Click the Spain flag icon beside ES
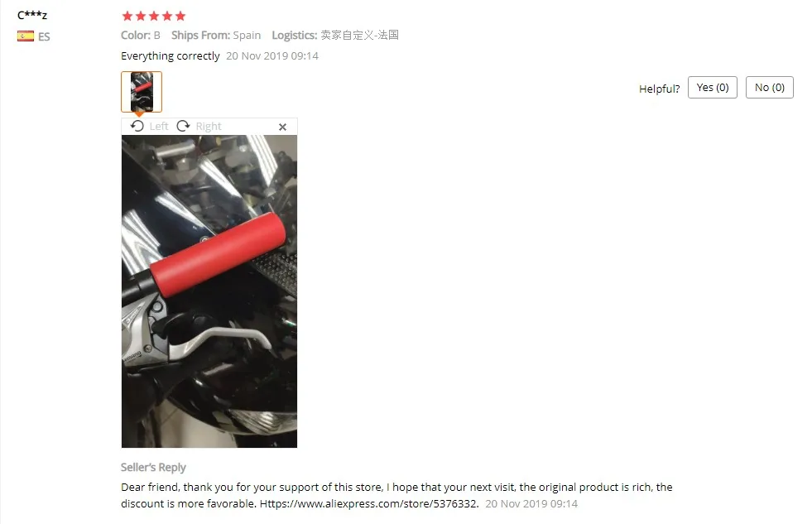 (x=26, y=36)
